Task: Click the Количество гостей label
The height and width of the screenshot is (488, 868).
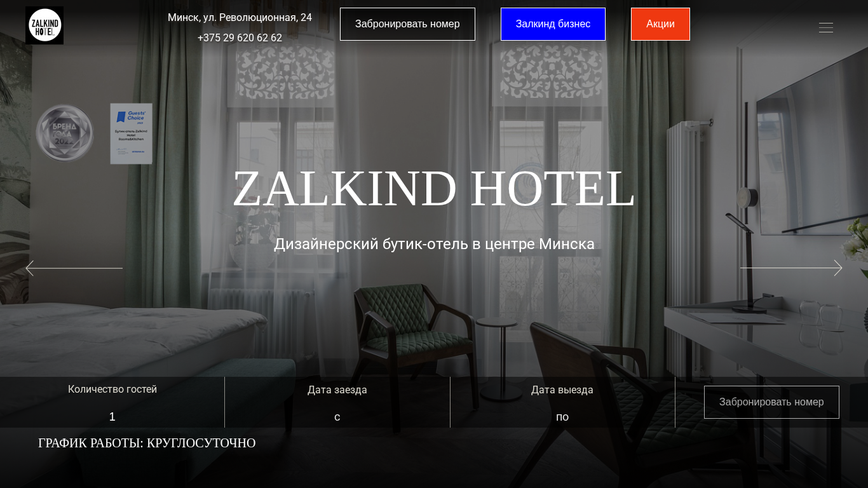Action: click(112, 390)
